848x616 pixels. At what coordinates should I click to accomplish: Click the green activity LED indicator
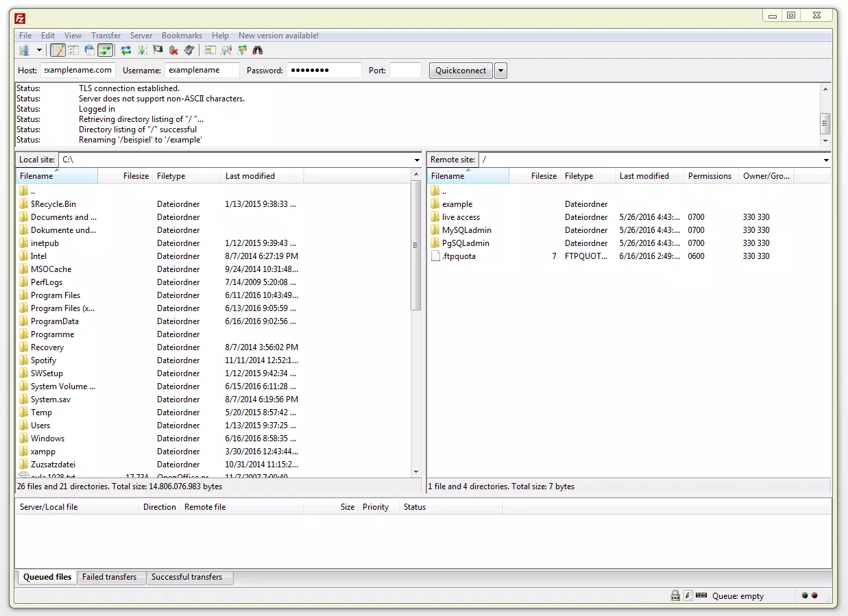[805, 595]
